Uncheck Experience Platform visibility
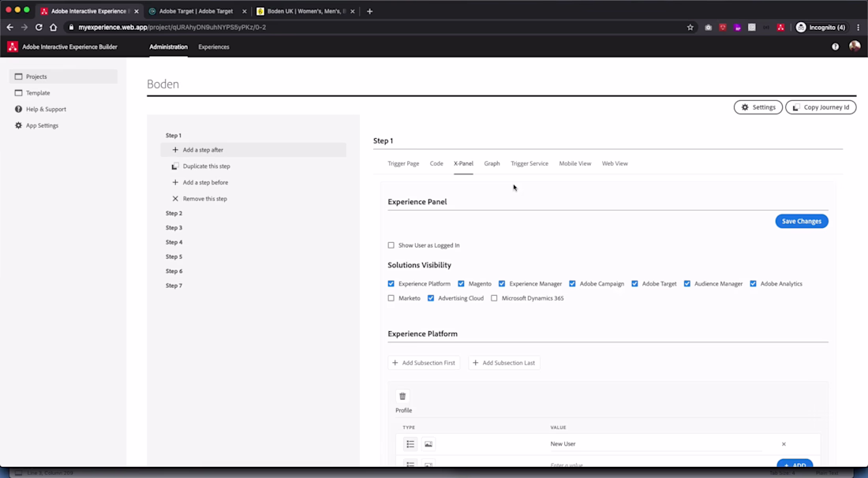Screen dimensions: 868x478 391,284
